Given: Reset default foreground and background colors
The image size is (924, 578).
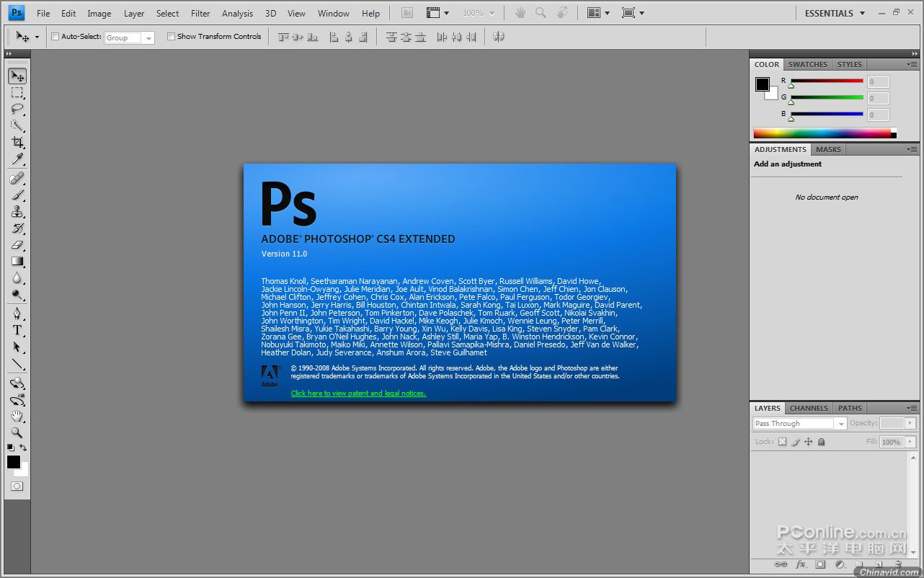Looking at the screenshot, I should pyautogui.click(x=11, y=448).
